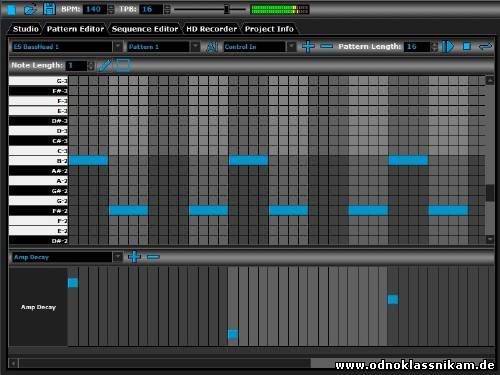The height and width of the screenshot is (375, 500).
Task: Open the Sequence Editor tab
Action: (145, 29)
